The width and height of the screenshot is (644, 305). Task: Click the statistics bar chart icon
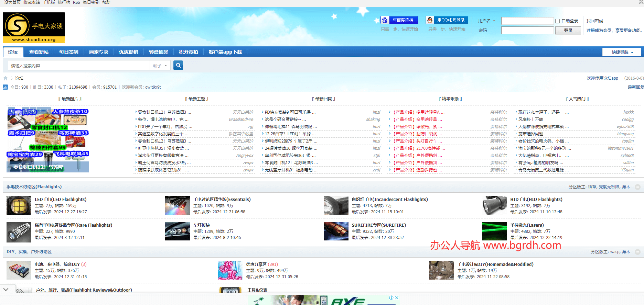click(x=6, y=87)
